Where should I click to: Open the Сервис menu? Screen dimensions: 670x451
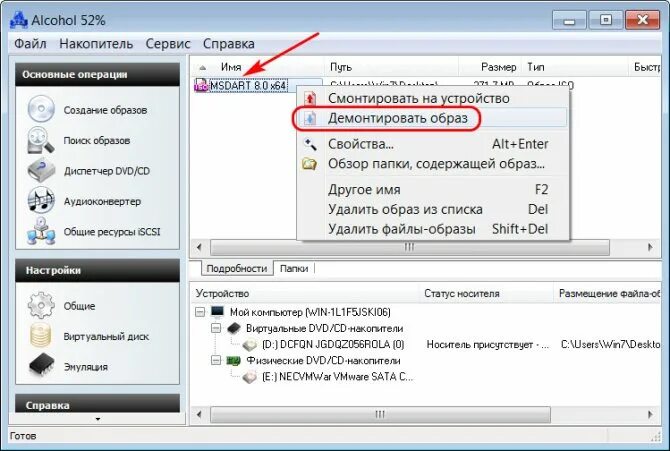168,43
